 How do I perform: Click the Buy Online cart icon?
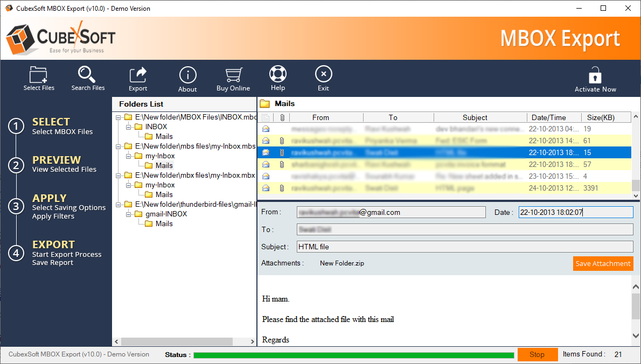click(x=233, y=75)
